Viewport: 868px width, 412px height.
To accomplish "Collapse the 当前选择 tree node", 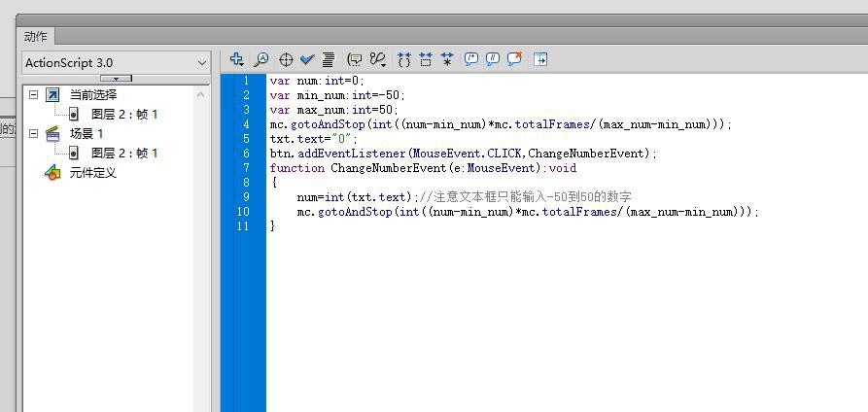I will tap(33, 94).
